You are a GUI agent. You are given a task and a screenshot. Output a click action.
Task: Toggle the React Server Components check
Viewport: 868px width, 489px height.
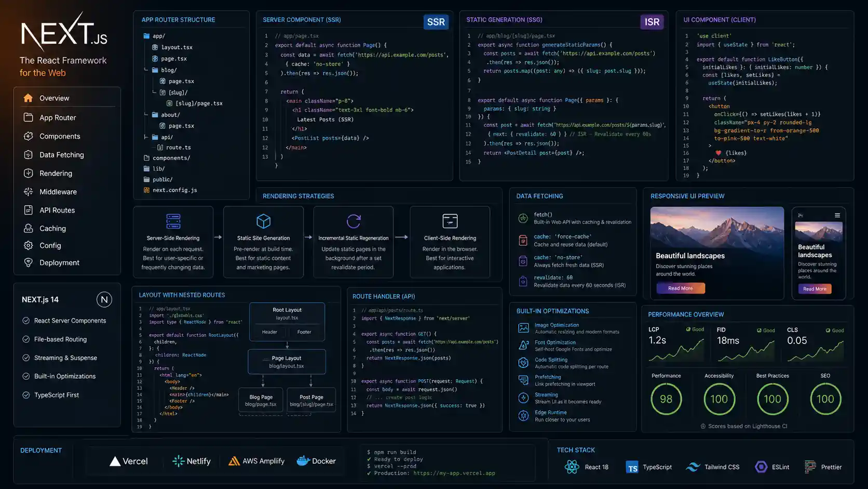point(26,321)
